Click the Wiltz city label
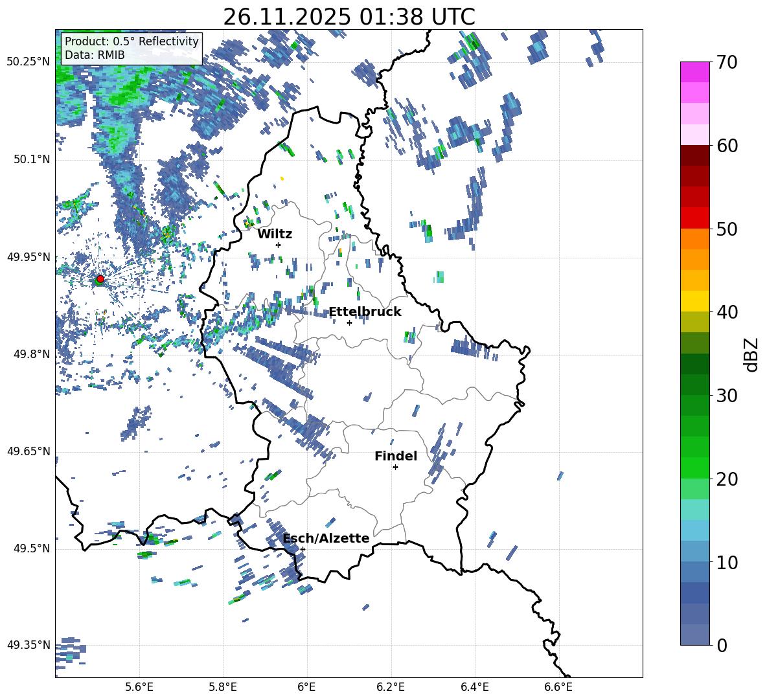This screenshot has height=700, width=767. (275, 234)
